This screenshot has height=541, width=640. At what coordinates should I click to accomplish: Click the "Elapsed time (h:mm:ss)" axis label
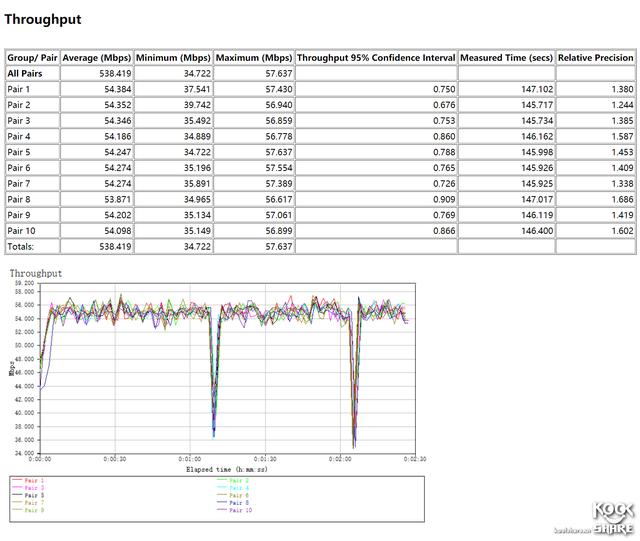click(227, 469)
